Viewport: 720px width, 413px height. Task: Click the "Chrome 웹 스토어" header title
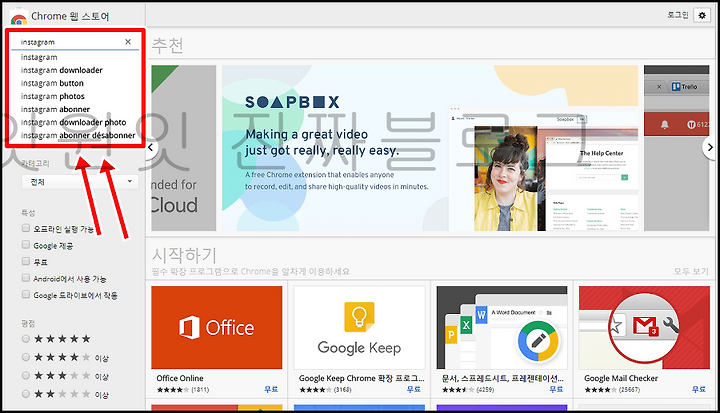(x=70, y=17)
